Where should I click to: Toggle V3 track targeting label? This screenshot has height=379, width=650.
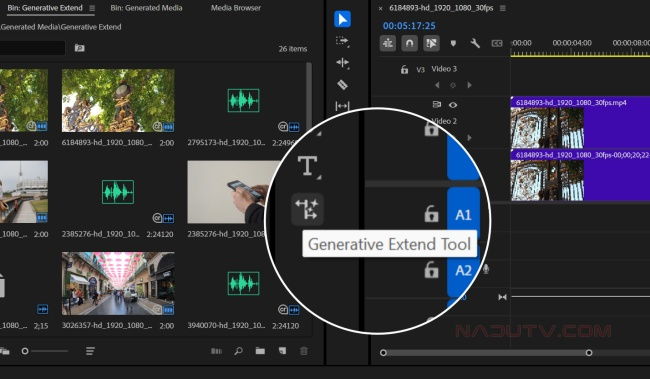coord(420,70)
